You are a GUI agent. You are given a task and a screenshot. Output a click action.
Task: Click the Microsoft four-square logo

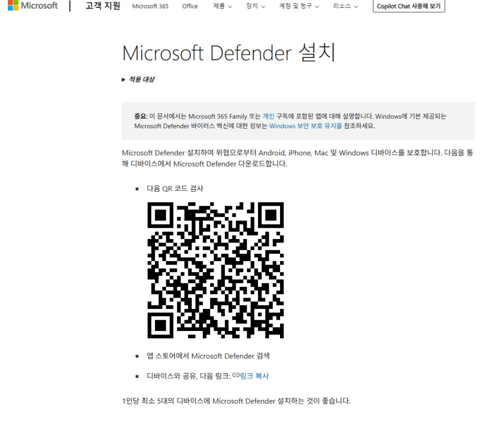13,6
